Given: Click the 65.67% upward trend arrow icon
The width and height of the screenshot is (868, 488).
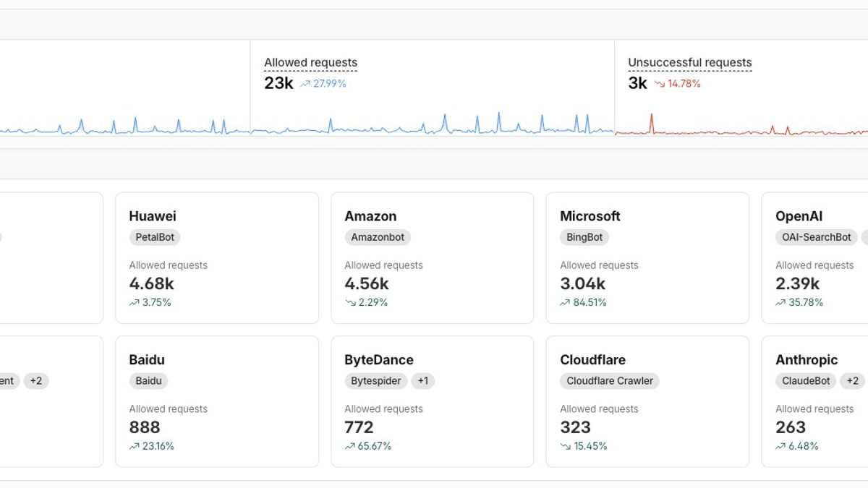Looking at the screenshot, I should click(x=349, y=447).
